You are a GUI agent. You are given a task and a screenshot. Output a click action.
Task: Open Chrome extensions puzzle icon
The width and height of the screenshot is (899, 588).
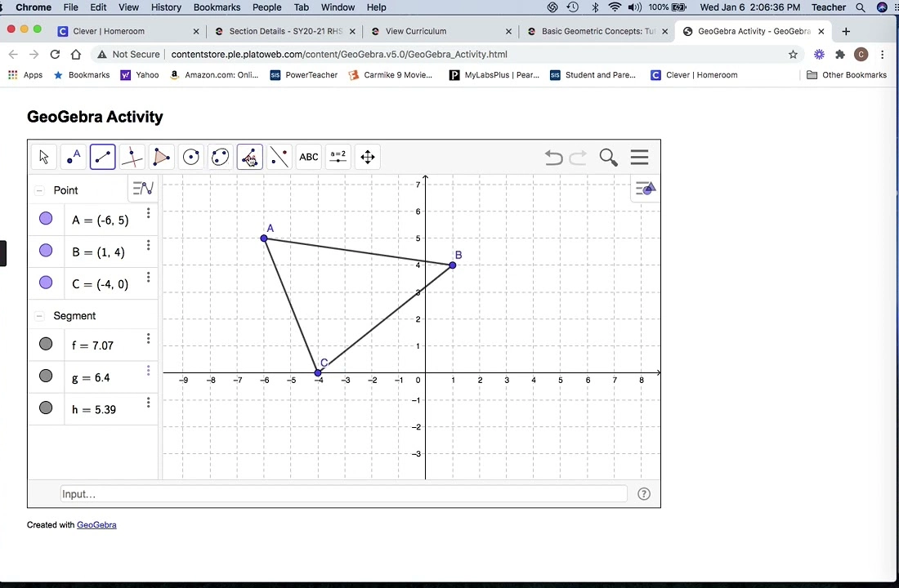840,55
